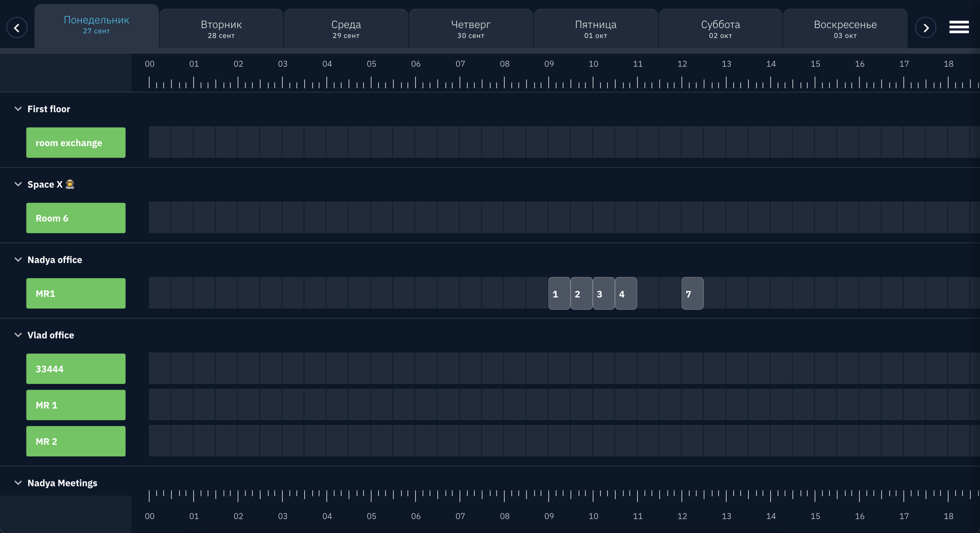This screenshot has height=533, width=980.
Task: Open the room exchange room
Action: [x=76, y=143]
